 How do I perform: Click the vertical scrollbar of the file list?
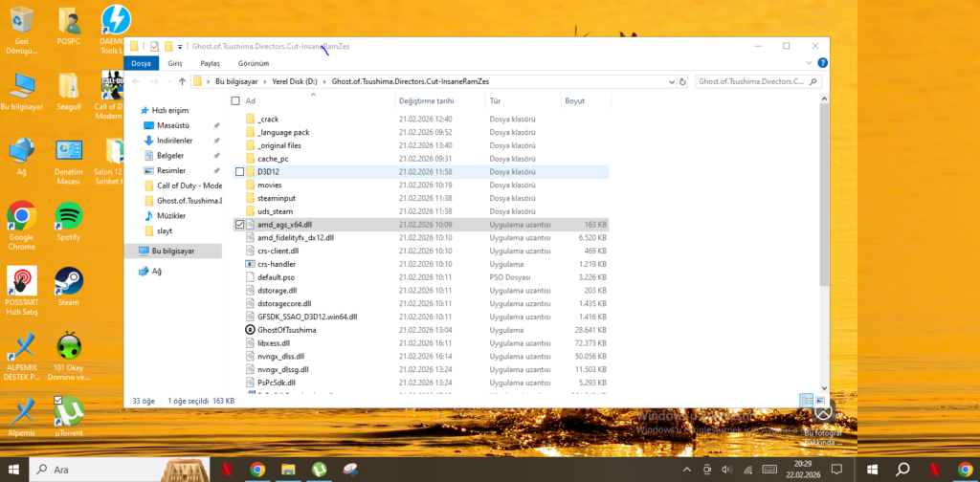pyautogui.click(x=824, y=194)
